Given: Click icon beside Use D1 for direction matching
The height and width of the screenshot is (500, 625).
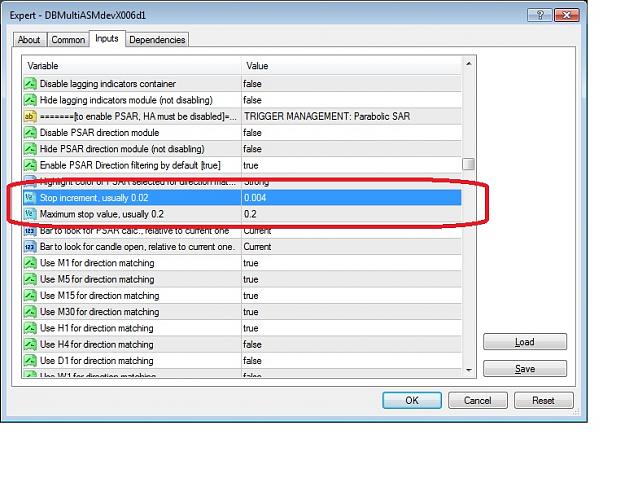Looking at the screenshot, I should (30, 361).
